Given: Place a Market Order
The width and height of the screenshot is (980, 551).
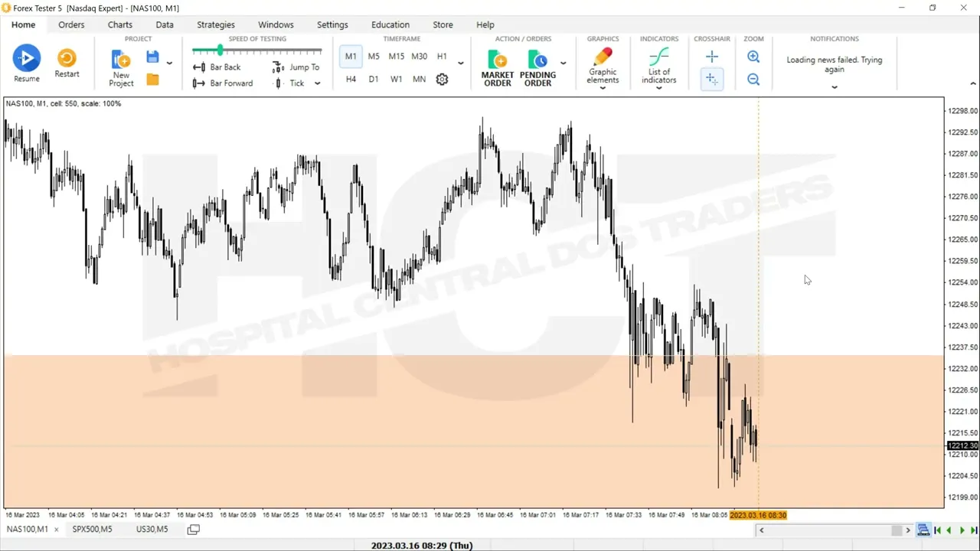Looking at the screenshot, I should pyautogui.click(x=498, y=68).
